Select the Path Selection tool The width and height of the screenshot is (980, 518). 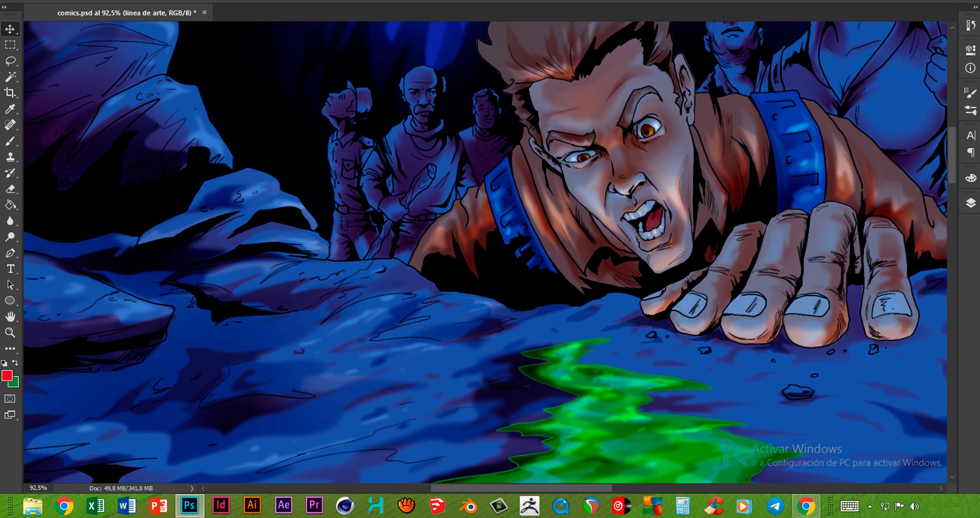(10, 285)
